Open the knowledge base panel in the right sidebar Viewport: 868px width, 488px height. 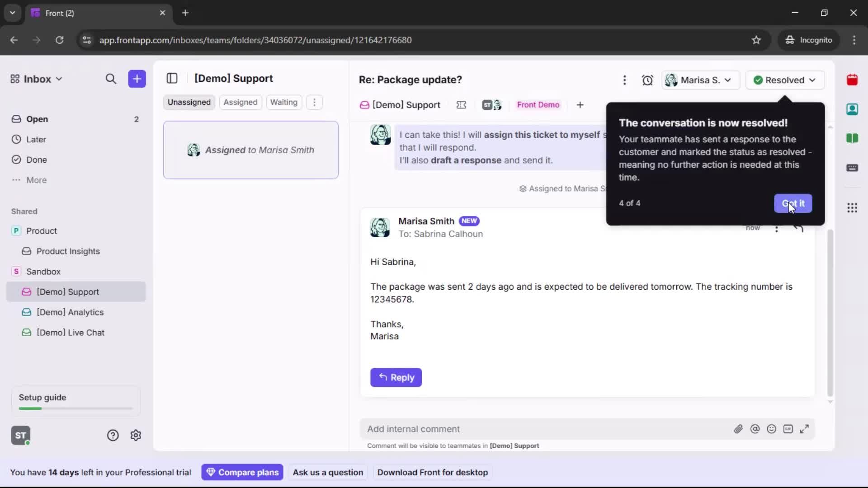[853, 139]
